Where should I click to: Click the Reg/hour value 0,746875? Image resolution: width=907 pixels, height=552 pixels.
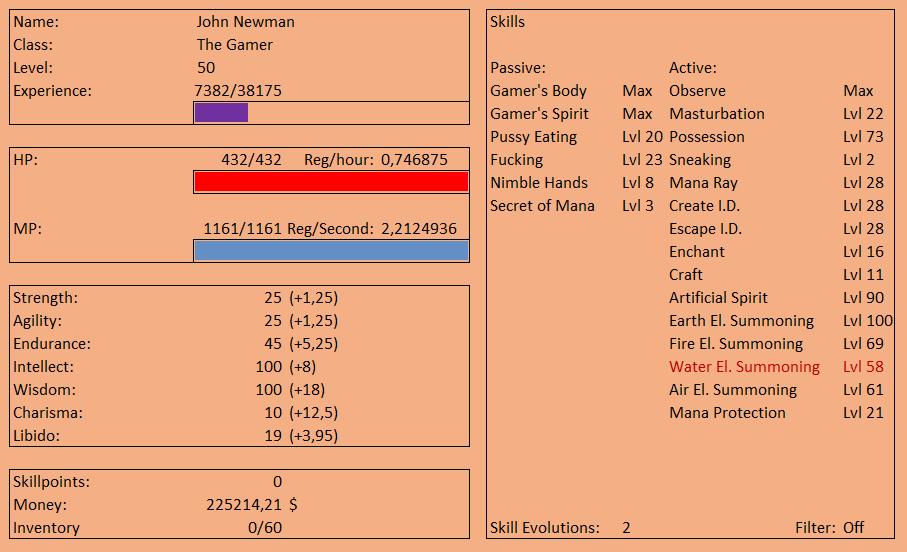414,160
